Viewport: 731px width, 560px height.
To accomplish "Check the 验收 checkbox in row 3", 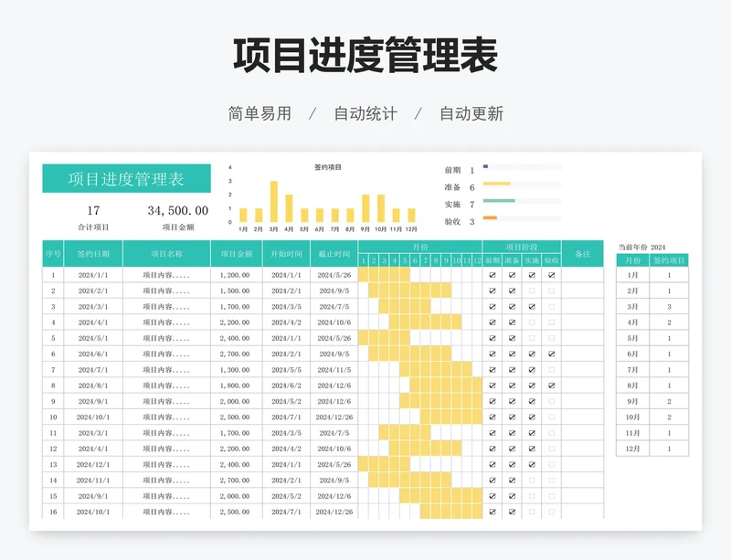I will point(552,307).
